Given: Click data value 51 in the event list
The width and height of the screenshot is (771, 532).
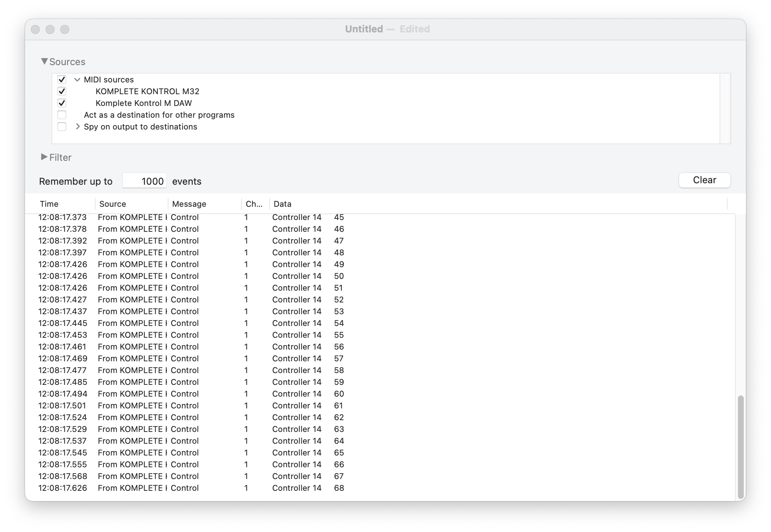Looking at the screenshot, I should 338,288.
